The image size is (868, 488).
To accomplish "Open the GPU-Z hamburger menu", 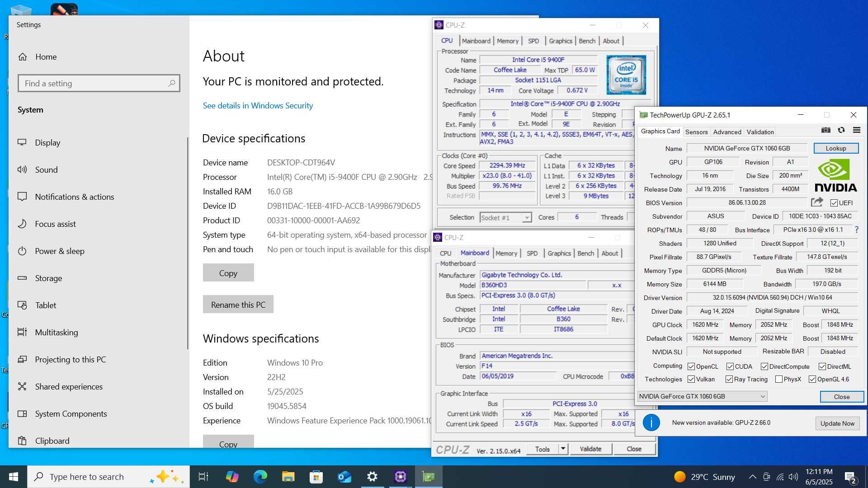I will [x=856, y=131].
